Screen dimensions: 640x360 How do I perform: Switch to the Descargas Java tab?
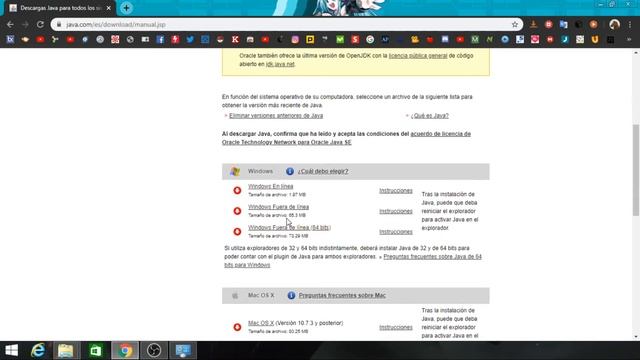60,8
